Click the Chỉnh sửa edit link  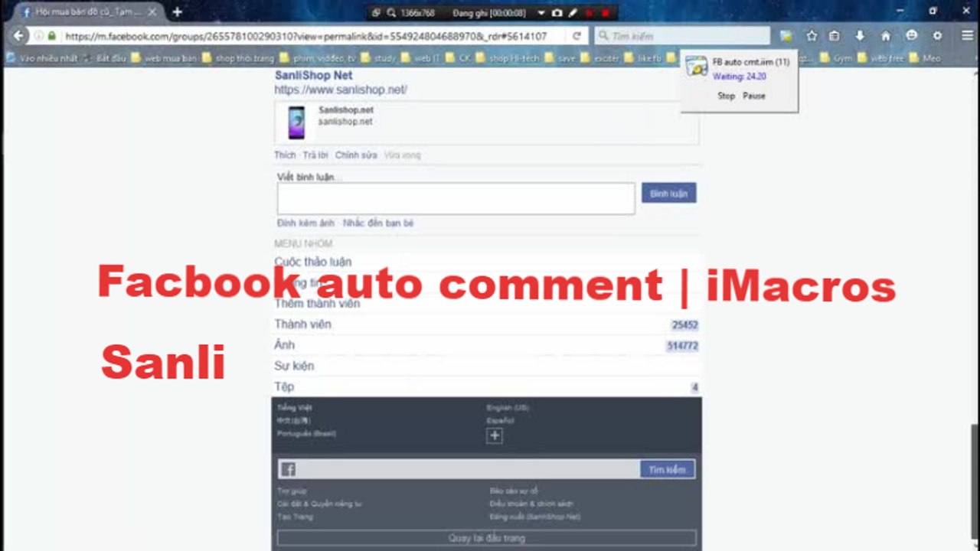click(x=356, y=155)
